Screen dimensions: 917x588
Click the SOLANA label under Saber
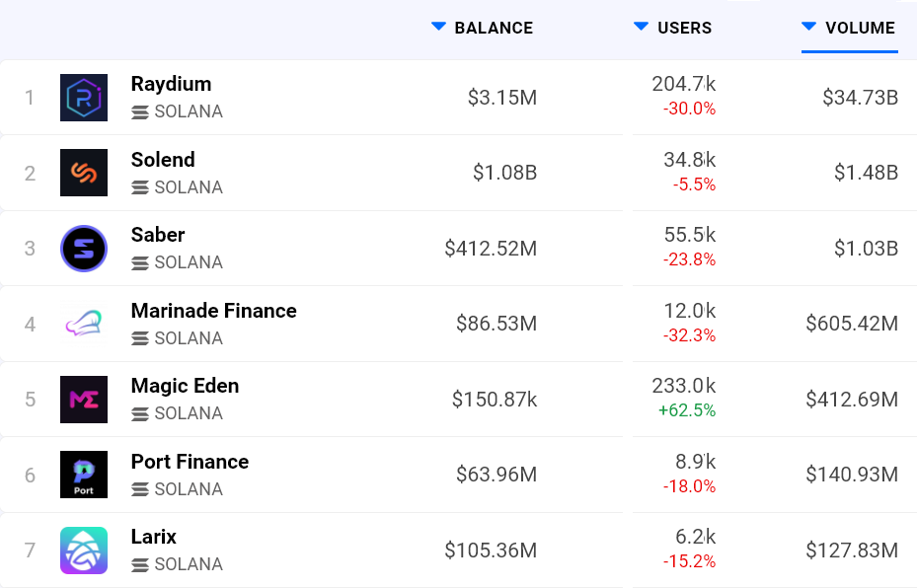pos(189,262)
